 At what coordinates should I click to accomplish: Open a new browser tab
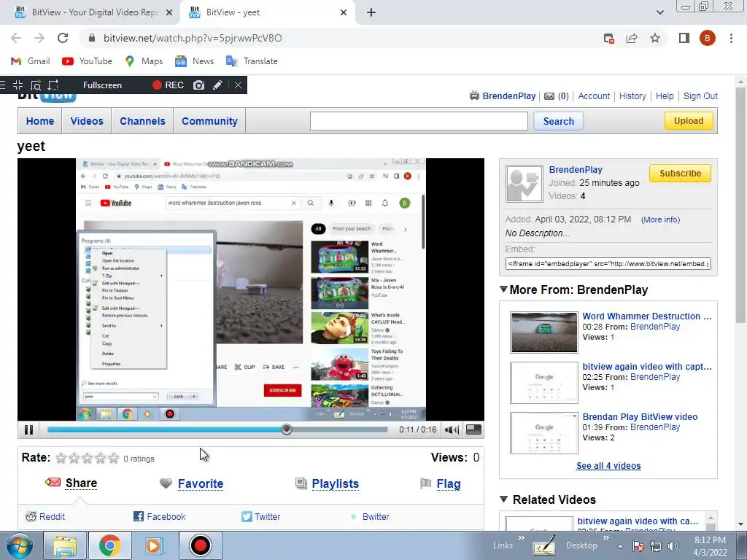pyautogui.click(x=371, y=12)
